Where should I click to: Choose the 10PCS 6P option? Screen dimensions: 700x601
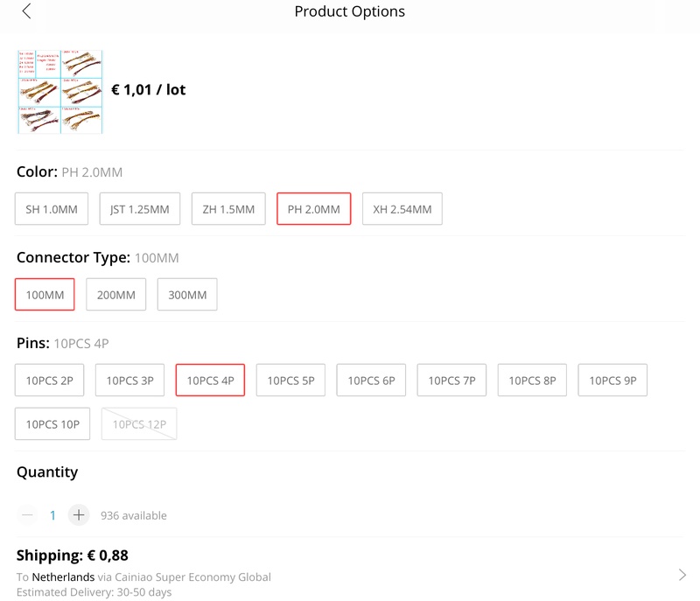click(371, 381)
